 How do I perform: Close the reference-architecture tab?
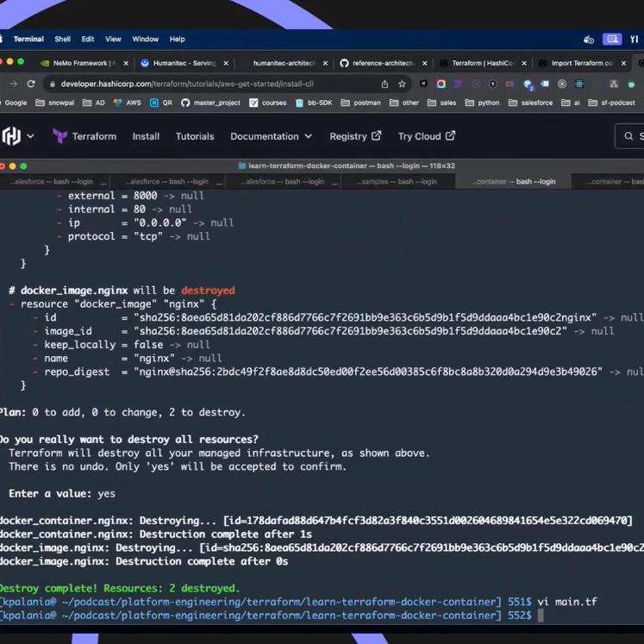(x=425, y=63)
